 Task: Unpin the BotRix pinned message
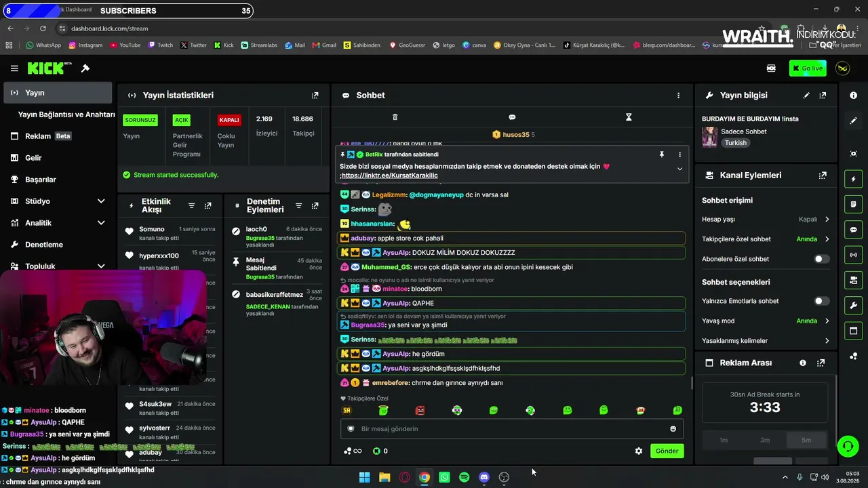(x=662, y=155)
